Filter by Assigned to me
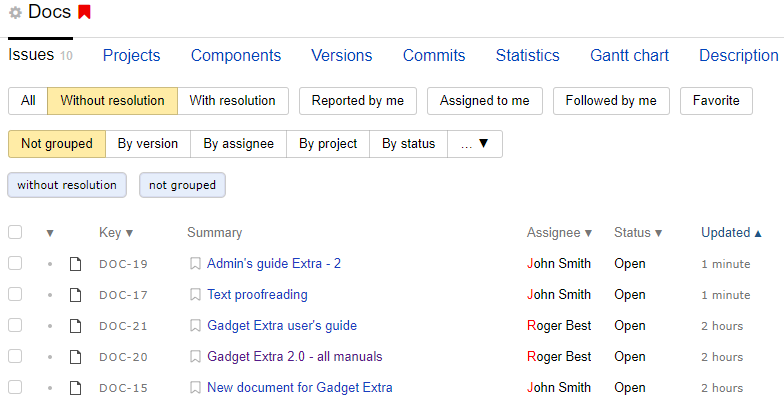 pos(484,101)
